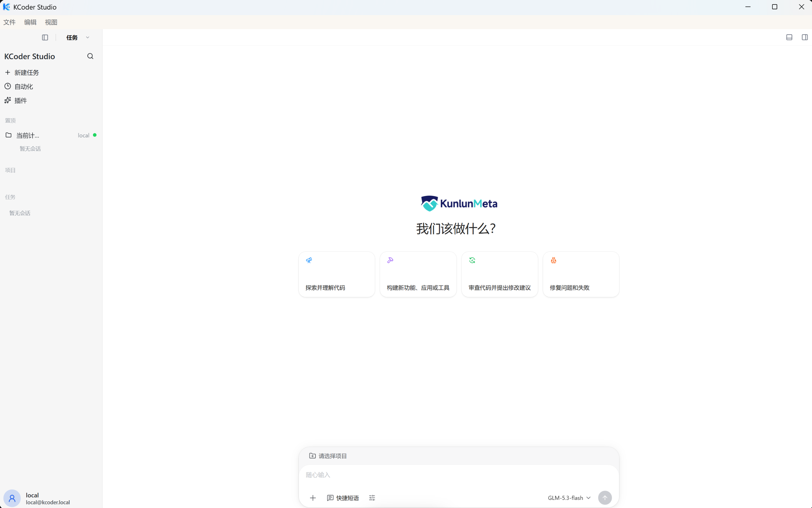The image size is (812, 508).
Task: Choose the 审查代码并提出修改建议 card
Action: tap(500, 274)
